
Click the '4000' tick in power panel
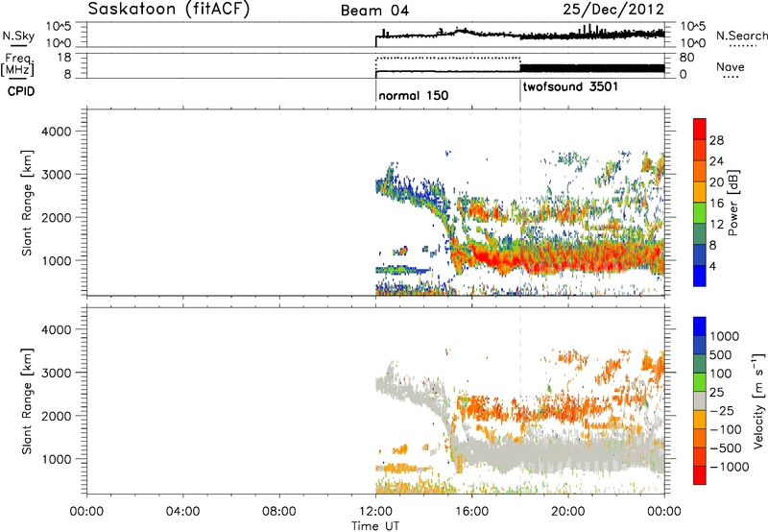pyautogui.click(x=57, y=131)
